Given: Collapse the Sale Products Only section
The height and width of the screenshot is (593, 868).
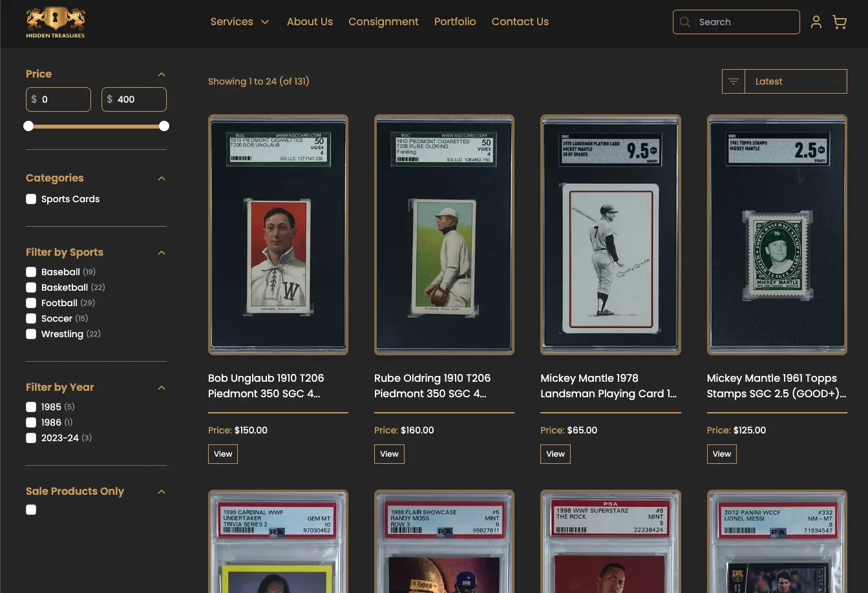Looking at the screenshot, I should (x=162, y=492).
